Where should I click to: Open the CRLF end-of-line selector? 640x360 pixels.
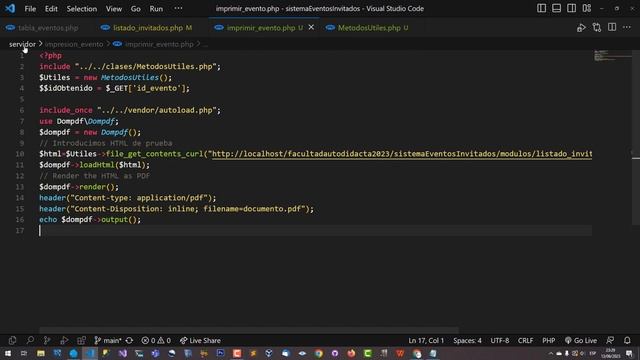click(x=525, y=340)
